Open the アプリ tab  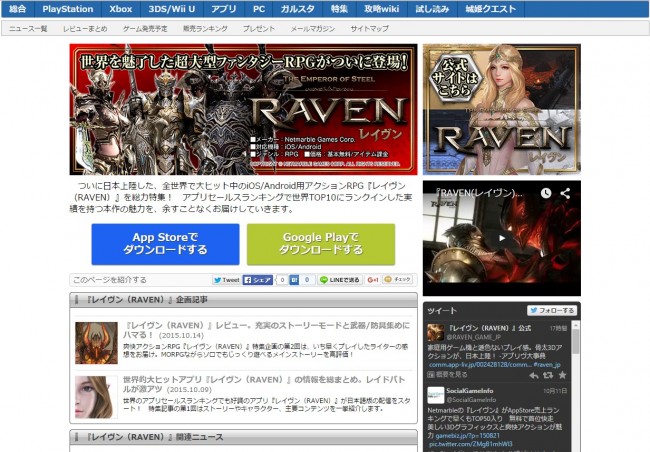pyautogui.click(x=224, y=9)
